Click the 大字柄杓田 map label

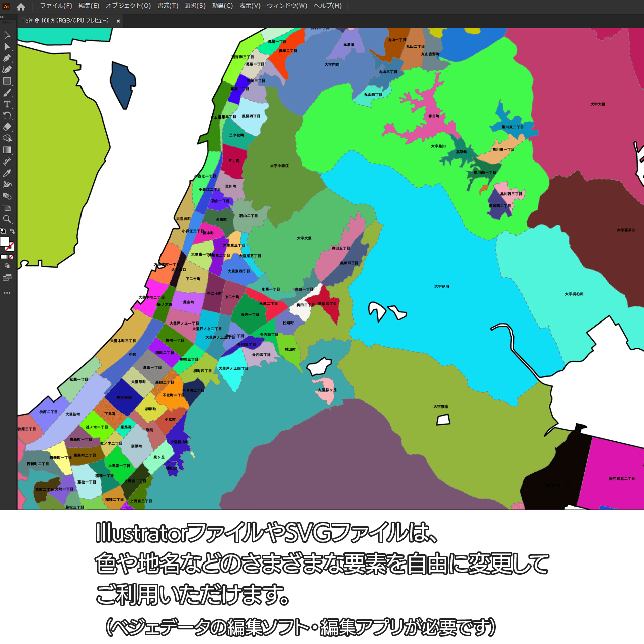coord(574,294)
